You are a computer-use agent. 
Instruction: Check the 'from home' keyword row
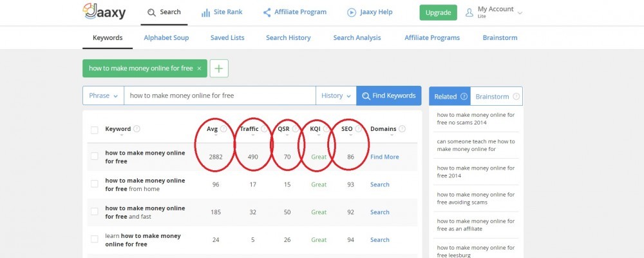(95, 184)
